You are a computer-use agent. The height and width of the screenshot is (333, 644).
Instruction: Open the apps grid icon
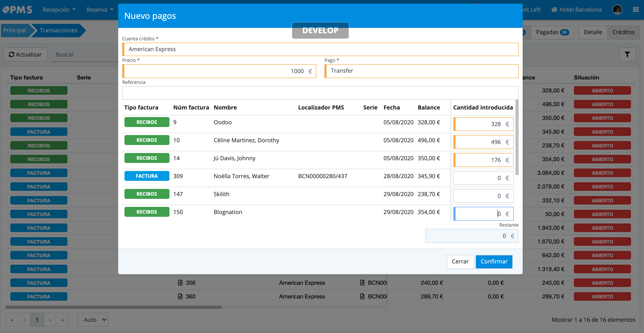(x=635, y=9)
